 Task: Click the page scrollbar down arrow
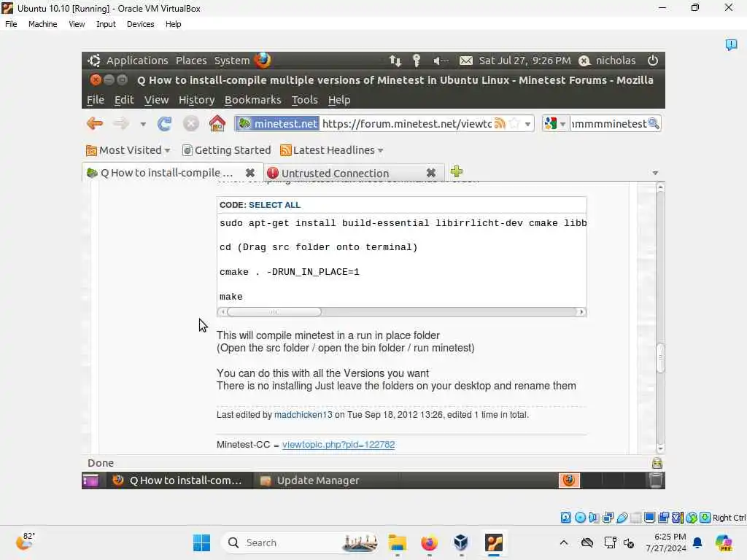[x=660, y=448]
